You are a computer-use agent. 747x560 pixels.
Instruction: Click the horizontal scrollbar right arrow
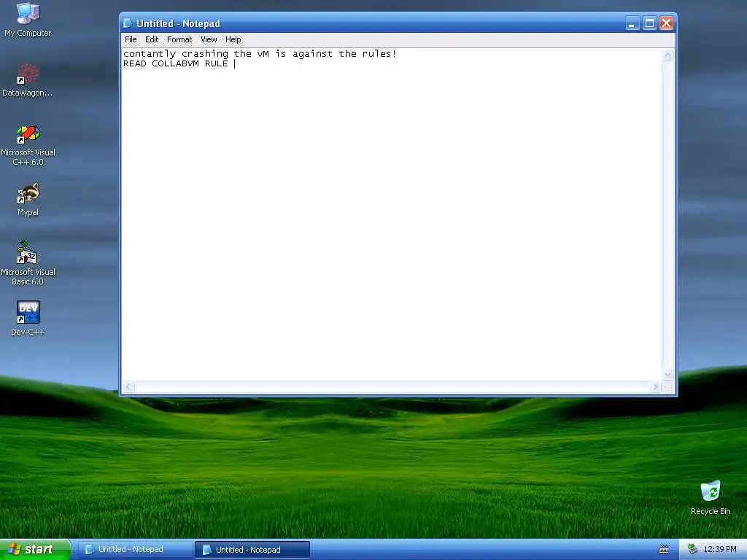coord(656,387)
